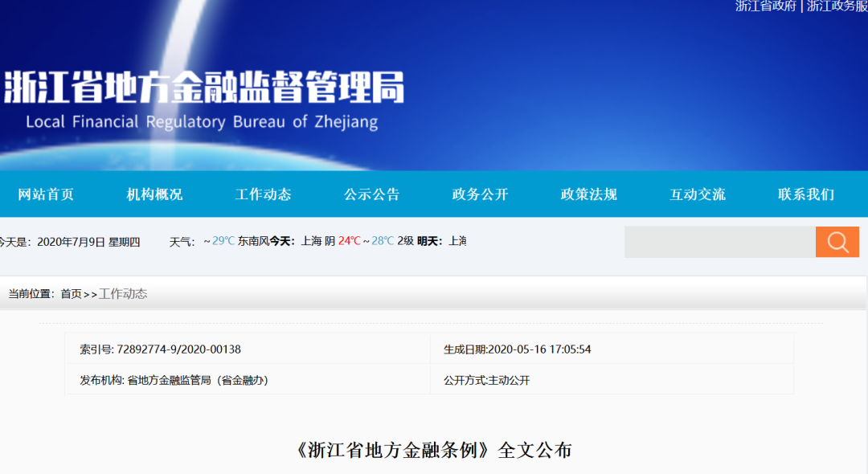Click the search input field

click(719, 242)
